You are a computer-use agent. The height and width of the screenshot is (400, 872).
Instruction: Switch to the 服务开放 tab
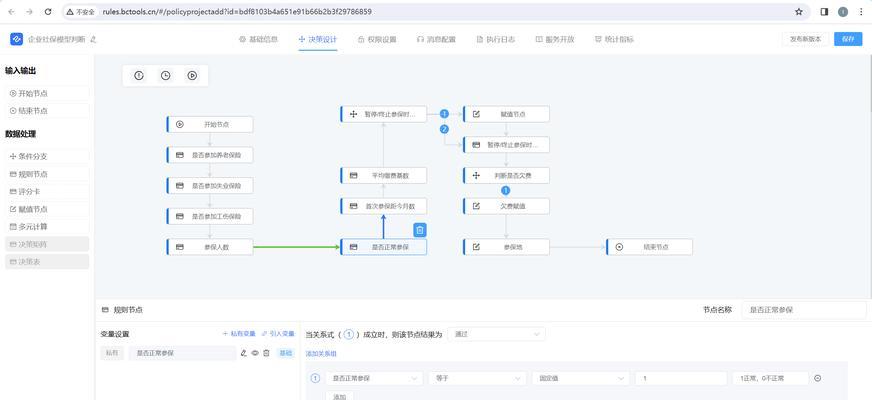(555, 39)
